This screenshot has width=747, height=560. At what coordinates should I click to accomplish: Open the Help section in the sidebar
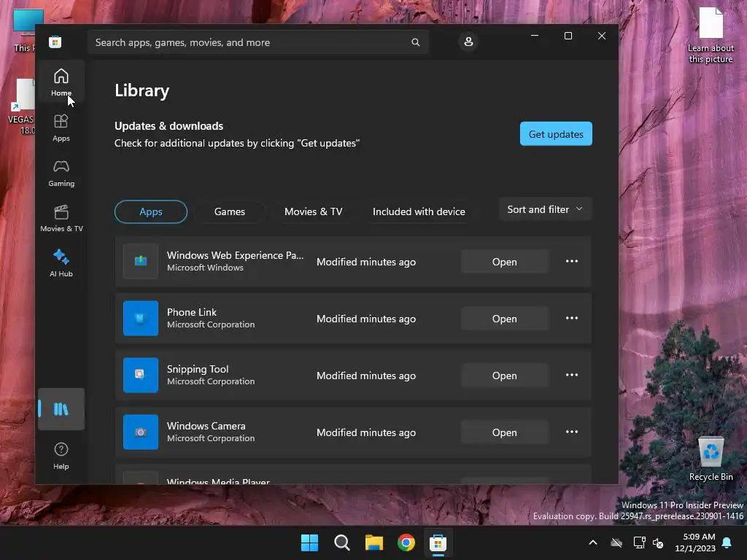point(61,456)
